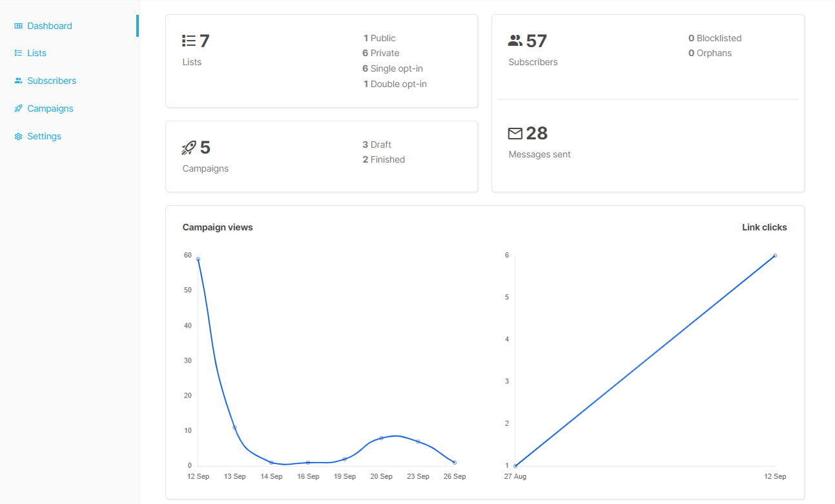Screen dimensions: 835x504
Task: Click the "16 Sep" axis label
Action: (308, 476)
